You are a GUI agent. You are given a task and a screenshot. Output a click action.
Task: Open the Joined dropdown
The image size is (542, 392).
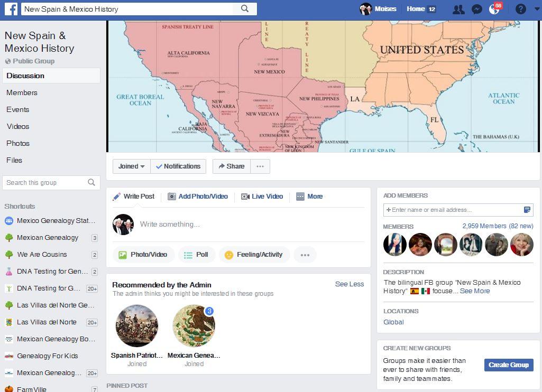pos(131,166)
